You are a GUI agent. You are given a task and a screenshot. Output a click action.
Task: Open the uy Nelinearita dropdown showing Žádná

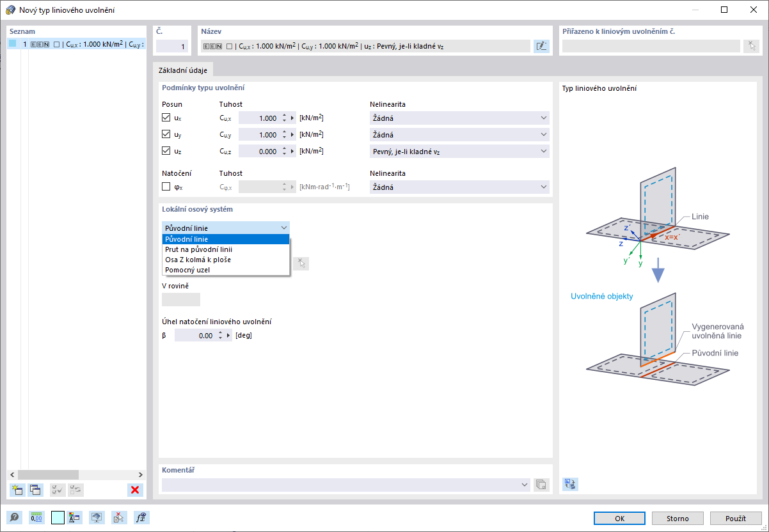(459, 135)
